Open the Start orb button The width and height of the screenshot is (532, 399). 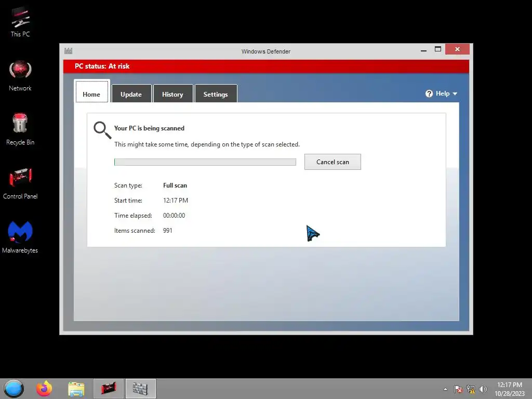click(x=14, y=389)
